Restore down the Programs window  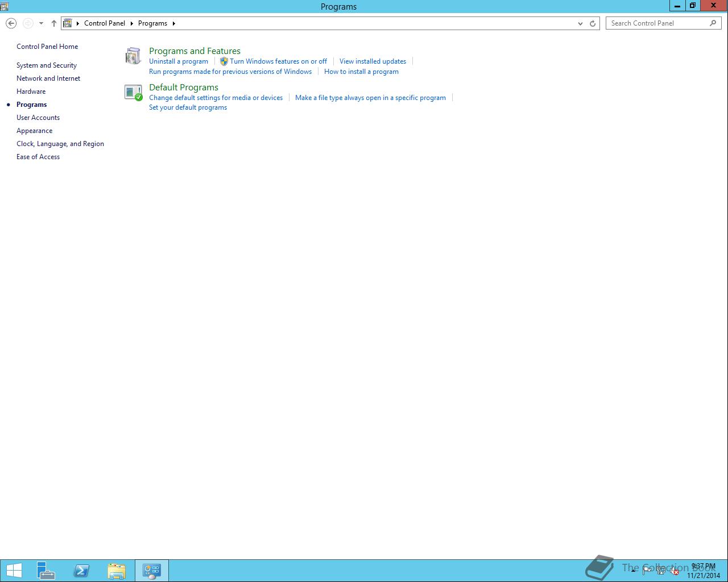(692, 6)
